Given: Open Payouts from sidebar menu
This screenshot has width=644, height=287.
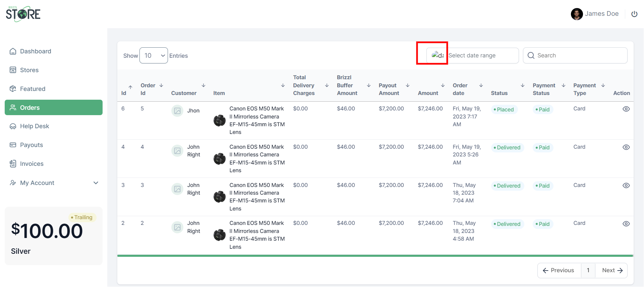Looking at the screenshot, I should (31, 145).
